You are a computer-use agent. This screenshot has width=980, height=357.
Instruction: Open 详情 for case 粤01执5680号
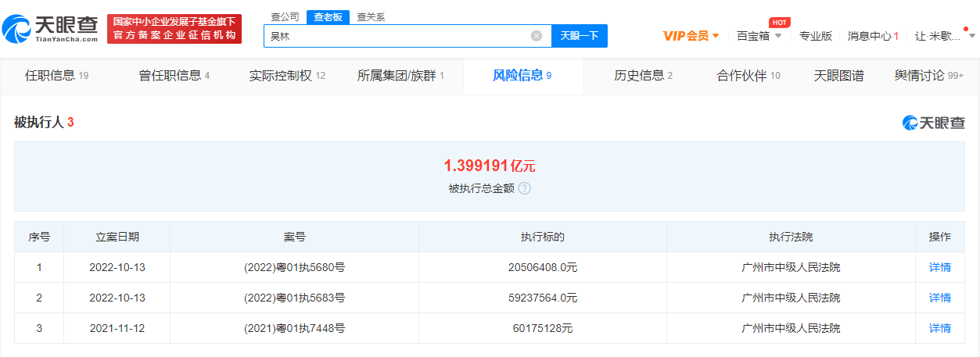click(939, 267)
